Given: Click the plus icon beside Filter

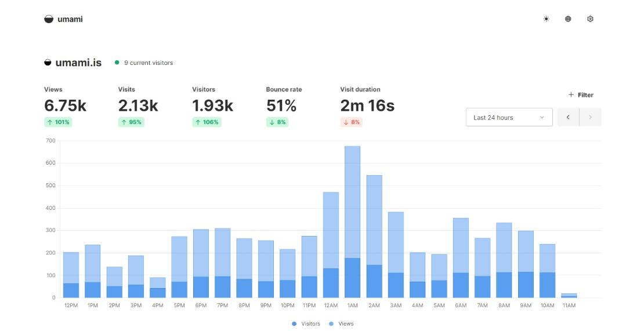Looking at the screenshot, I should (571, 94).
